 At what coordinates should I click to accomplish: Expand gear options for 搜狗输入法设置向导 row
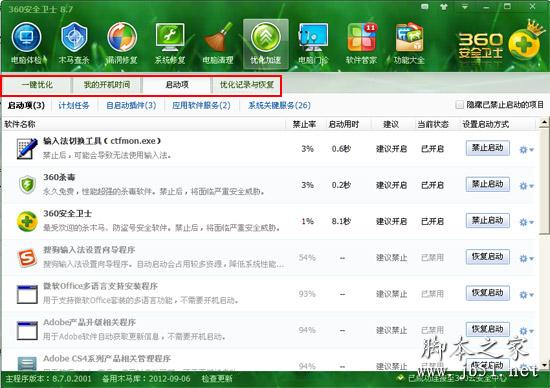click(526, 258)
